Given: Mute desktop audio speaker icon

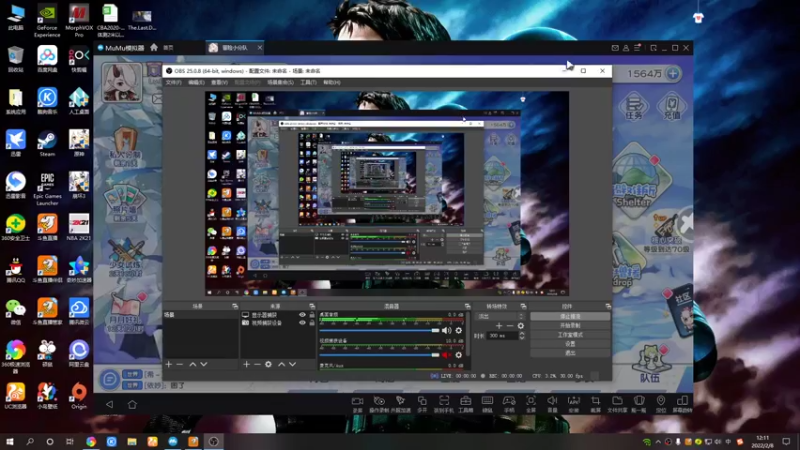Looking at the screenshot, I should tap(447, 331).
